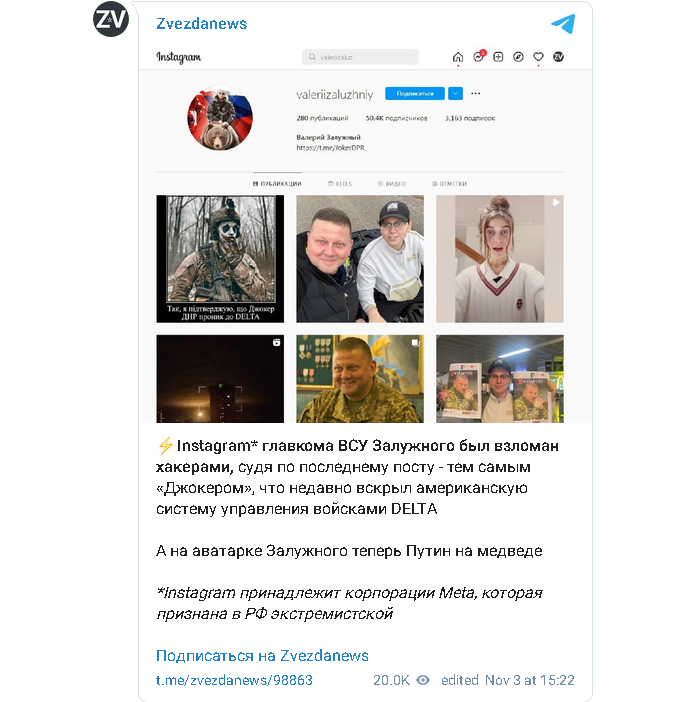Image resolution: width=686 pixels, height=702 pixels.
Task: Expand the dropdown arrow beside Подписаться
Action: tap(455, 94)
